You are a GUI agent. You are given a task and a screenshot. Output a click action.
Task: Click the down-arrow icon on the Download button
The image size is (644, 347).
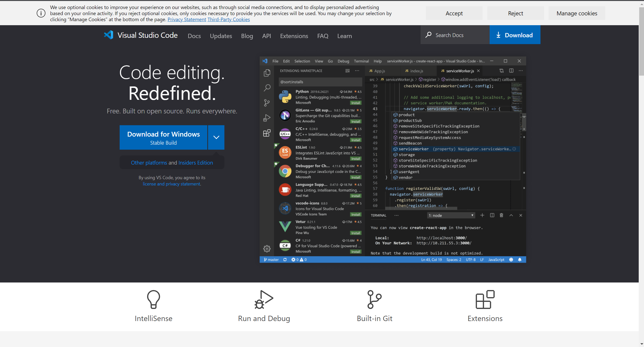(498, 35)
